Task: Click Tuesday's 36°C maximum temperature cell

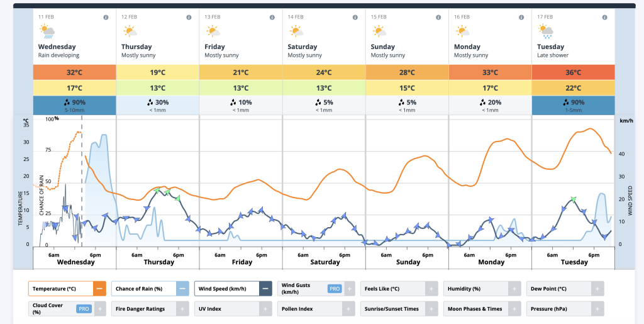Action: tap(573, 72)
